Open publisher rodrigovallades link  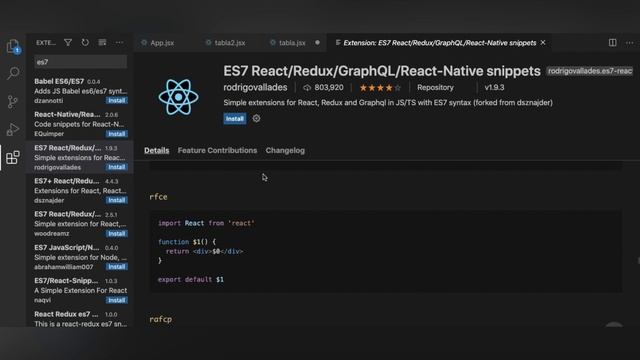255,87
